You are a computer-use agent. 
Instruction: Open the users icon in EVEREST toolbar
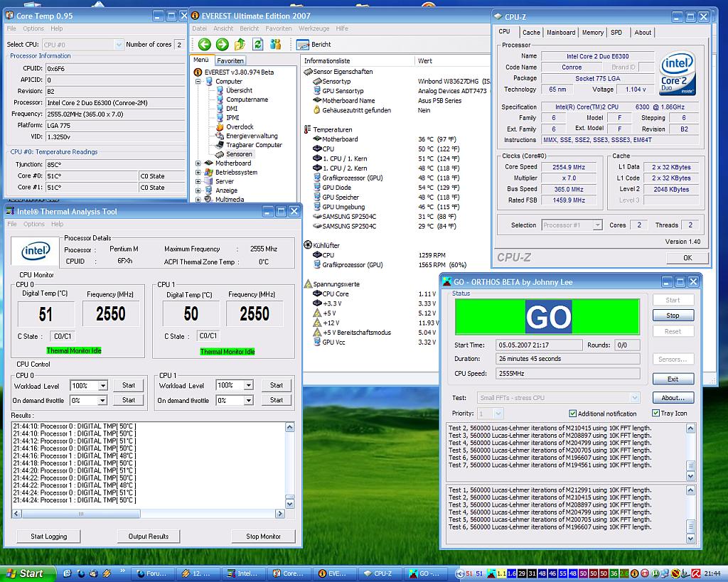click(275, 44)
